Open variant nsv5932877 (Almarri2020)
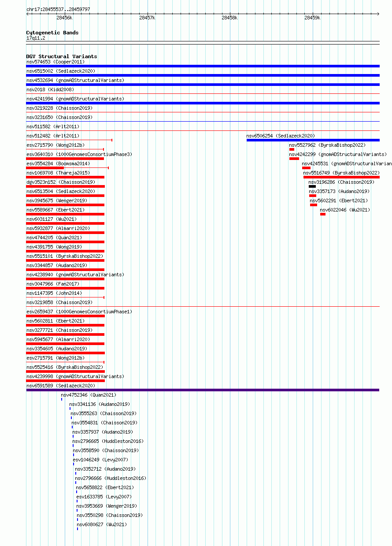The height and width of the screenshot is (546, 392). (58, 228)
